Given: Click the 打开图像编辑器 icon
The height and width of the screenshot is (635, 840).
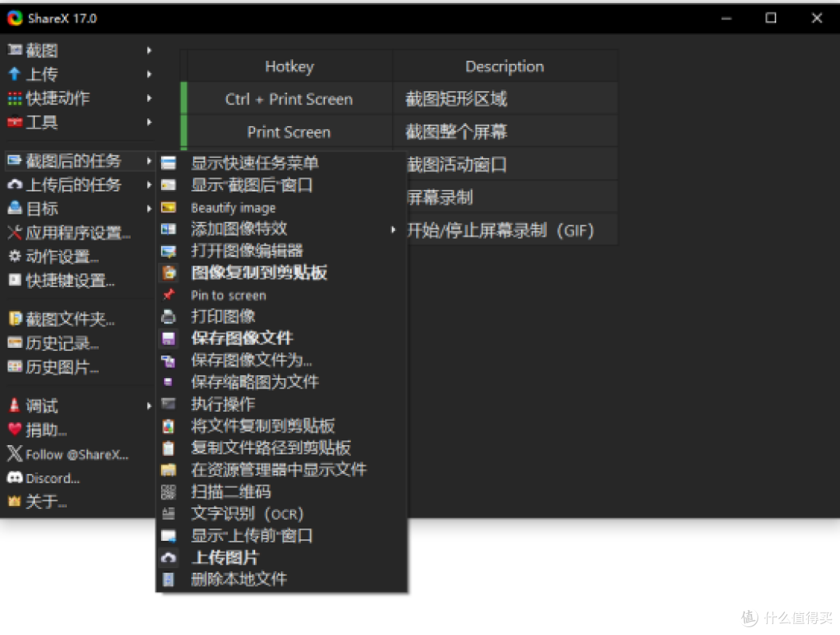Looking at the screenshot, I should pyautogui.click(x=168, y=251).
